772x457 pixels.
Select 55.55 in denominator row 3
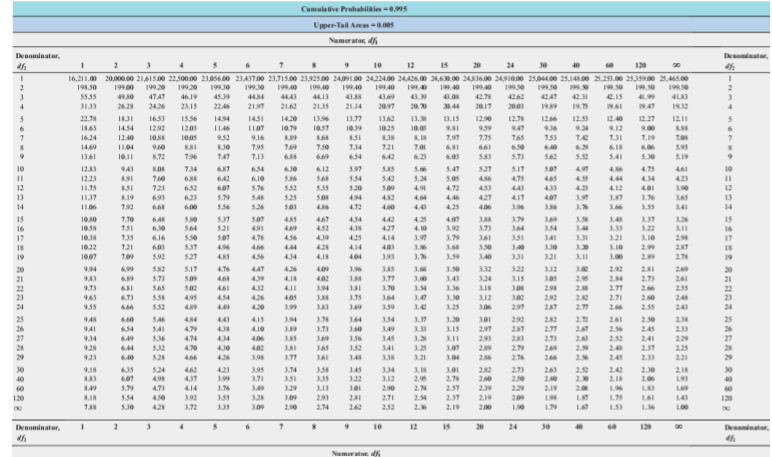[88, 97]
